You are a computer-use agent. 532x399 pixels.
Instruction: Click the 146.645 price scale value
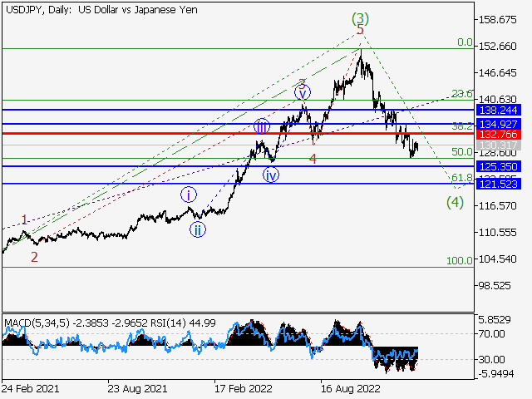tap(497, 72)
